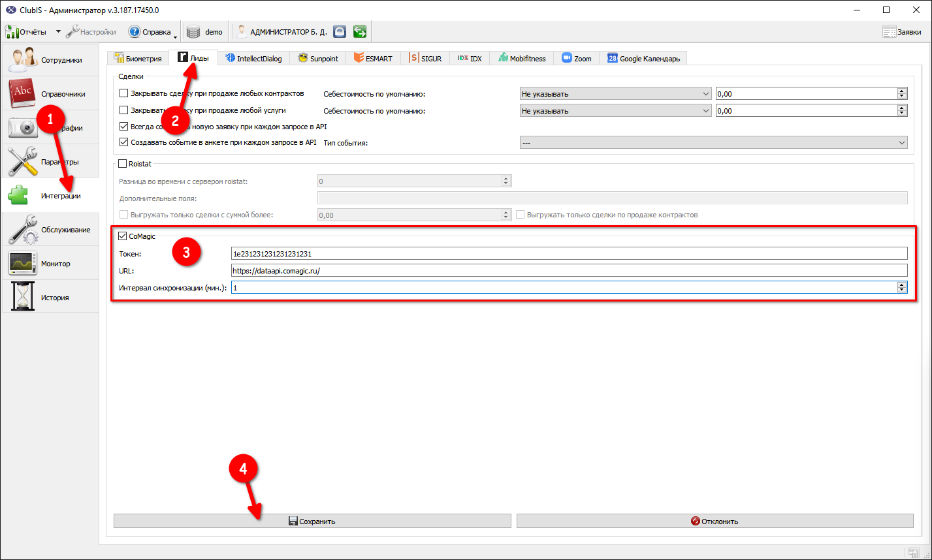Click into the Токен input field
932x560 pixels.
(x=570, y=253)
